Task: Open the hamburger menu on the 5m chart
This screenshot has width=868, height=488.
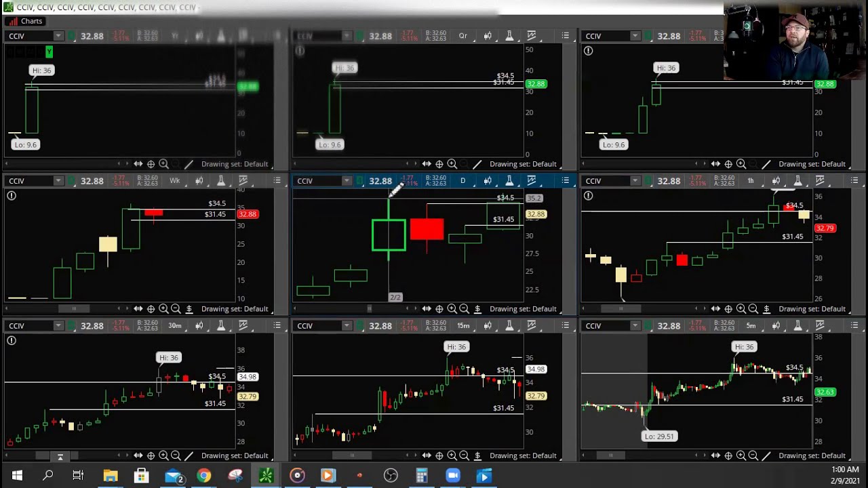Action: pos(854,326)
